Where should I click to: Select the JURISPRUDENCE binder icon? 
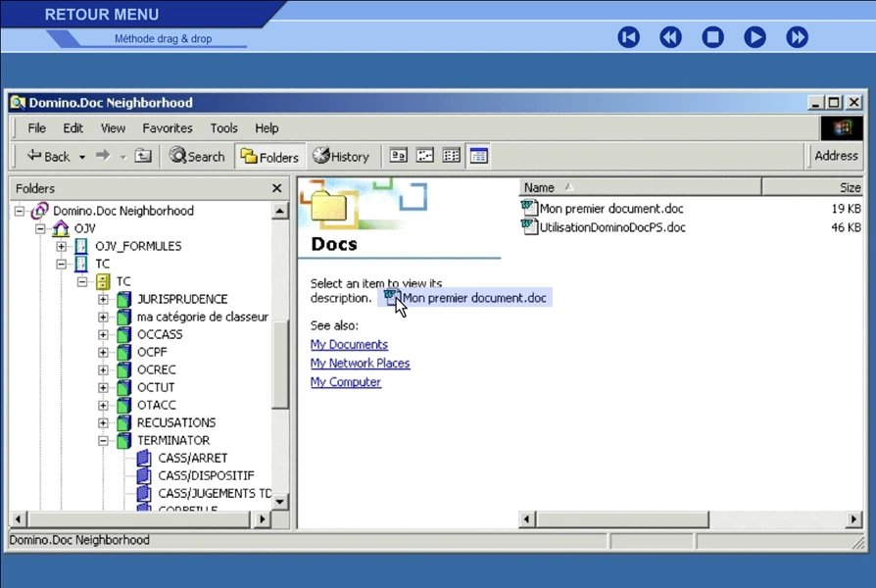[x=124, y=299]
